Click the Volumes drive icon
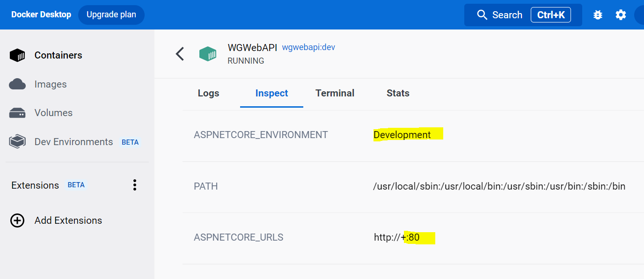The image size is (644, 279). 17,113
